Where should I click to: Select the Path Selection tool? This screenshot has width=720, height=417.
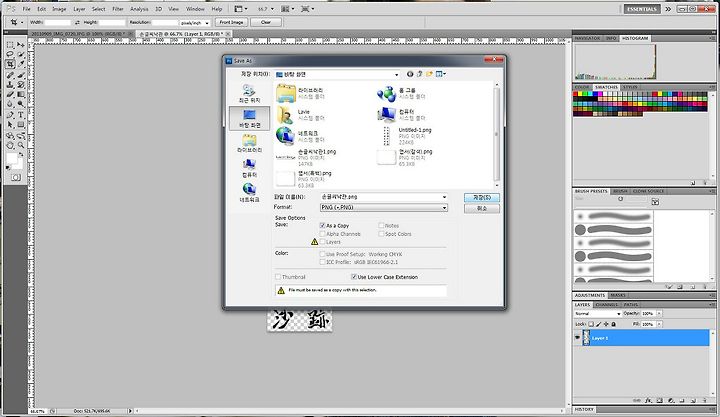tap(10, 124)
